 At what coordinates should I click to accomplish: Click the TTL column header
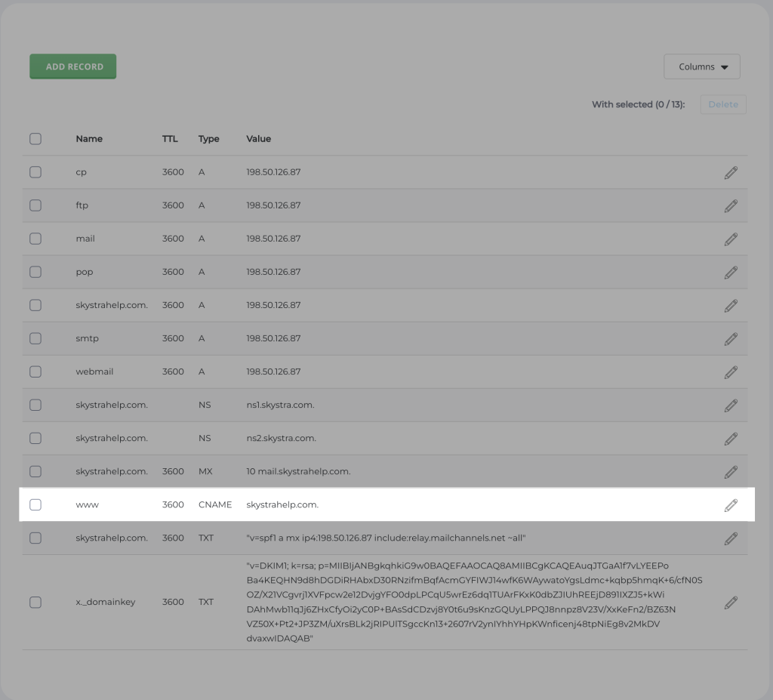(x=170, y=139)
